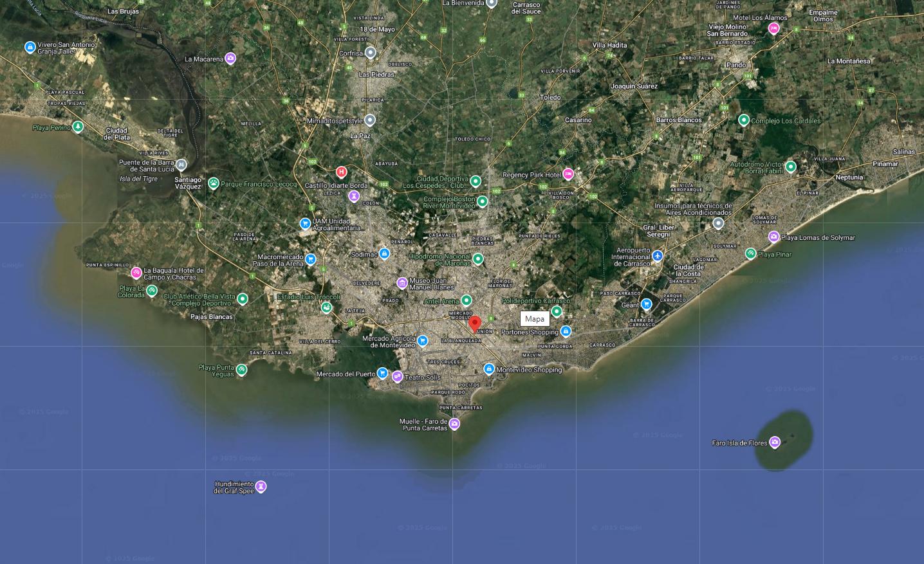The width and height of the screenshot is (924, 564).
Task: Select the Parque Francisco Lecocq paw icon
Action: (214, 183)
